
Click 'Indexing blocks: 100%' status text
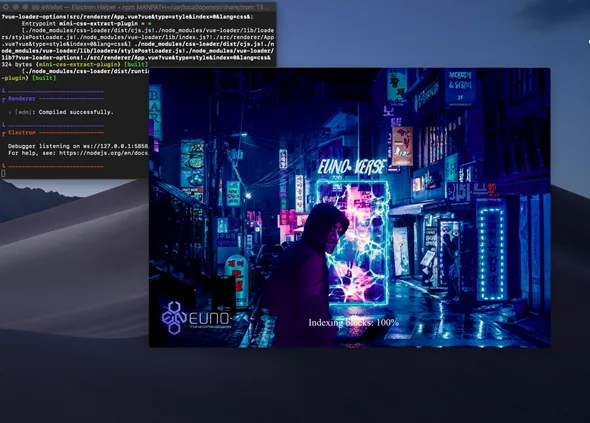pyautogui.click(x=353, y=323)
